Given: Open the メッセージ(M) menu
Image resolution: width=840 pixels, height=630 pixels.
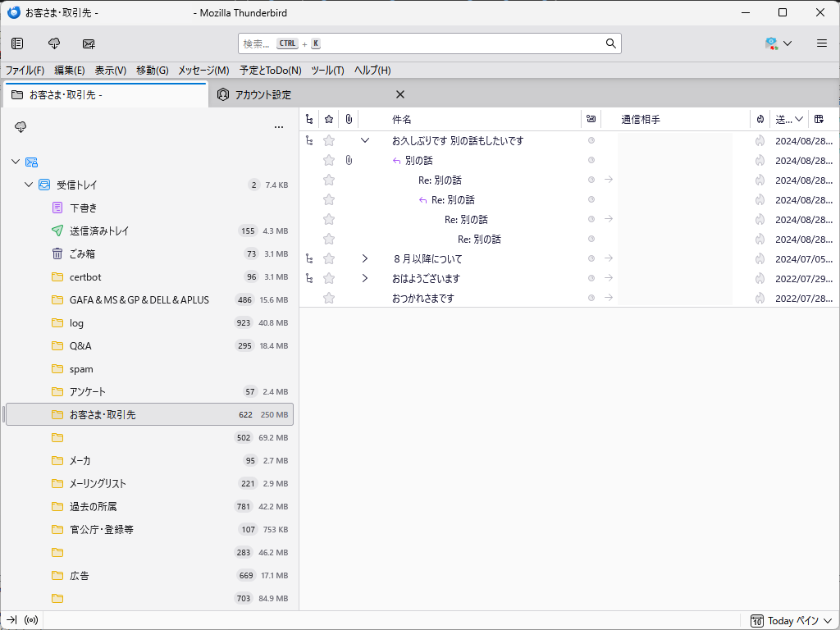Looking at the screenshot, I should [x=203, y=71].
